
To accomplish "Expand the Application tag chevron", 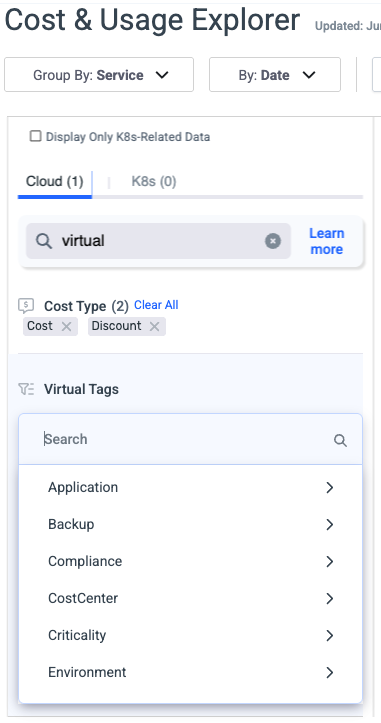I will pyautogui.click(x=329, y=487).
